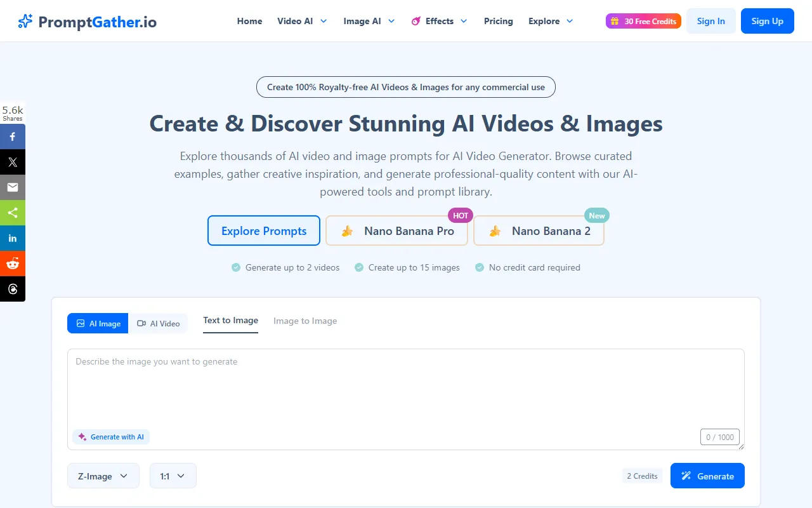812x508 pixels.
Task: Click the Generate button
Action: tap(707, 476)
